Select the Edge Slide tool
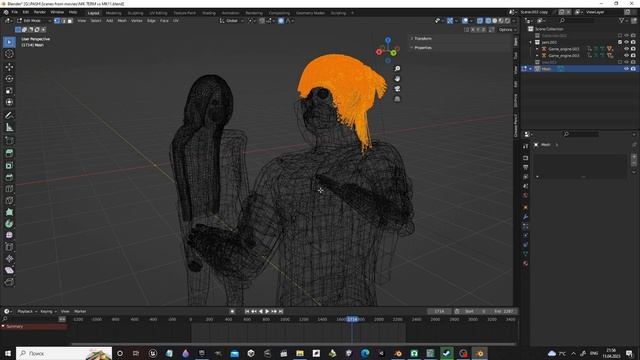The image size is (640, 360). [x=9, y=247]
